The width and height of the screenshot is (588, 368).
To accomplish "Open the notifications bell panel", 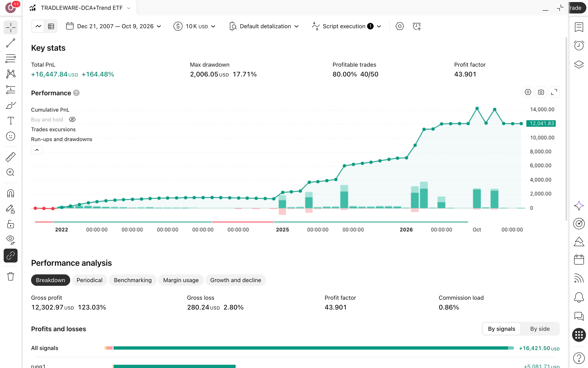I will pos(579,297).
